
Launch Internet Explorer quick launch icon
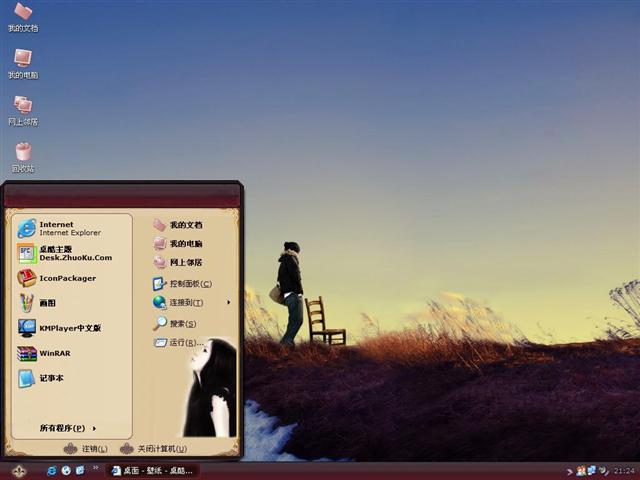(x=52, y=471)
